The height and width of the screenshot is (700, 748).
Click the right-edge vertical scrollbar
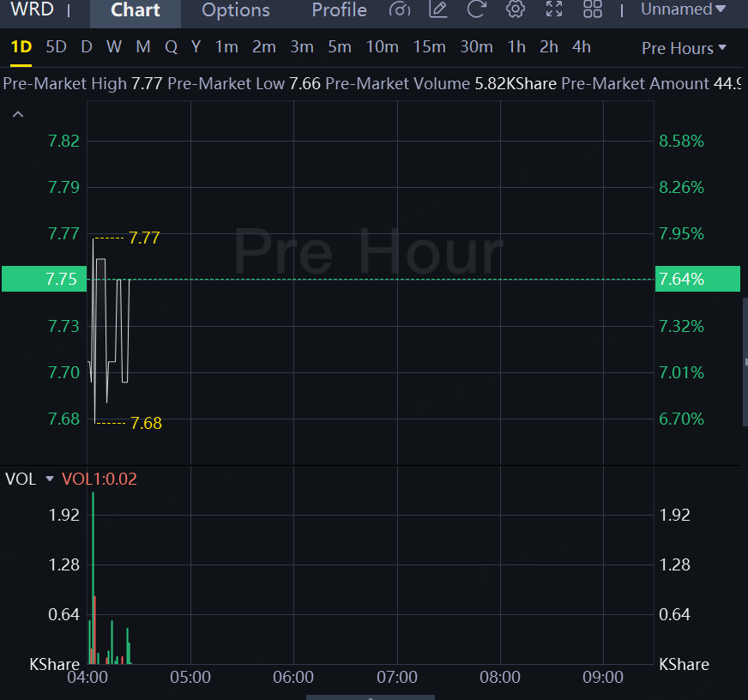point(745,362)
